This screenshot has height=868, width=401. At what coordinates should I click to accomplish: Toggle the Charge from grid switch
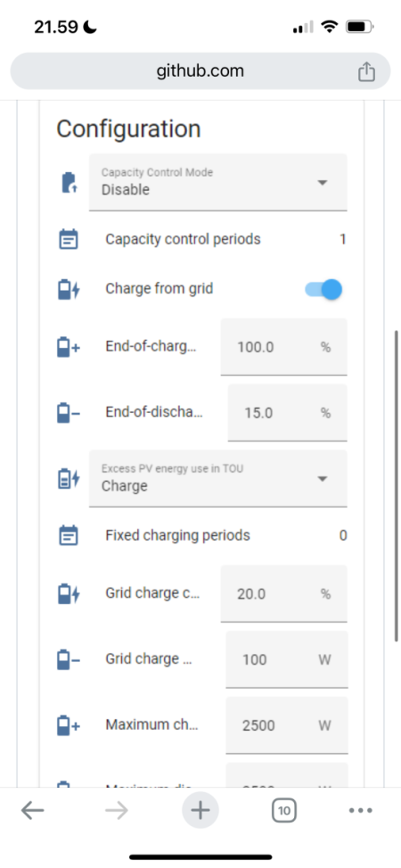point(323,289)
